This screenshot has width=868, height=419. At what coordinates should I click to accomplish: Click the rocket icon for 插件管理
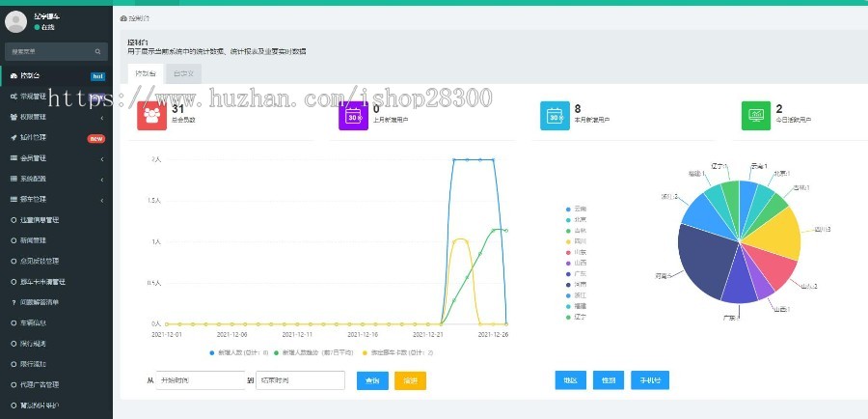(14, 137)
